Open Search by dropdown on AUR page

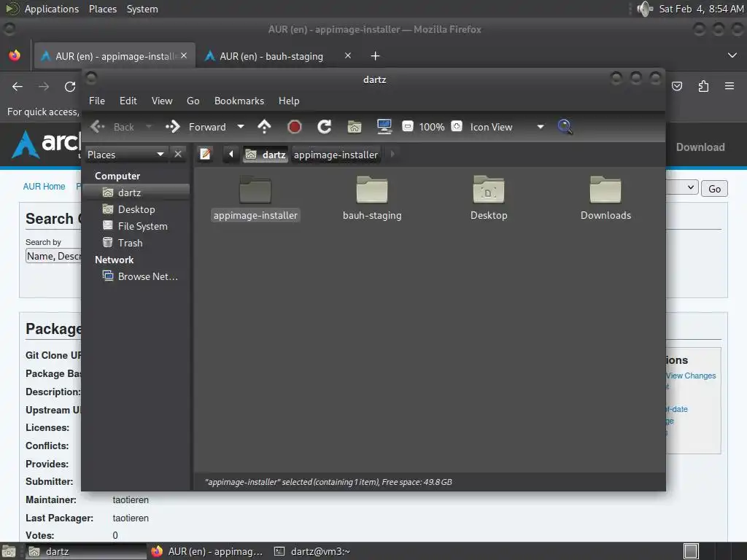tap(53, 256)
